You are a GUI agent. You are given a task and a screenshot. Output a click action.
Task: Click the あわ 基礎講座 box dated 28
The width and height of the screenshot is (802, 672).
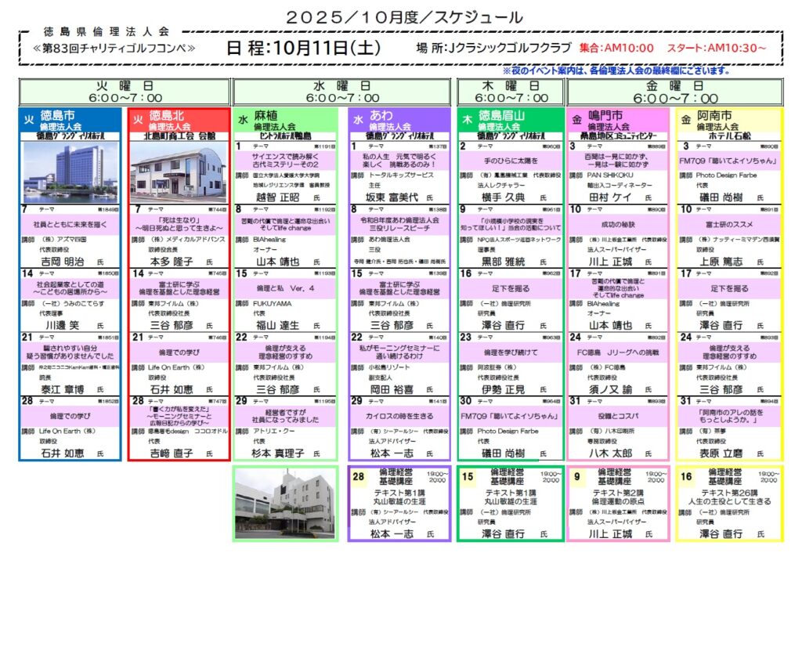tap(399, 503)
